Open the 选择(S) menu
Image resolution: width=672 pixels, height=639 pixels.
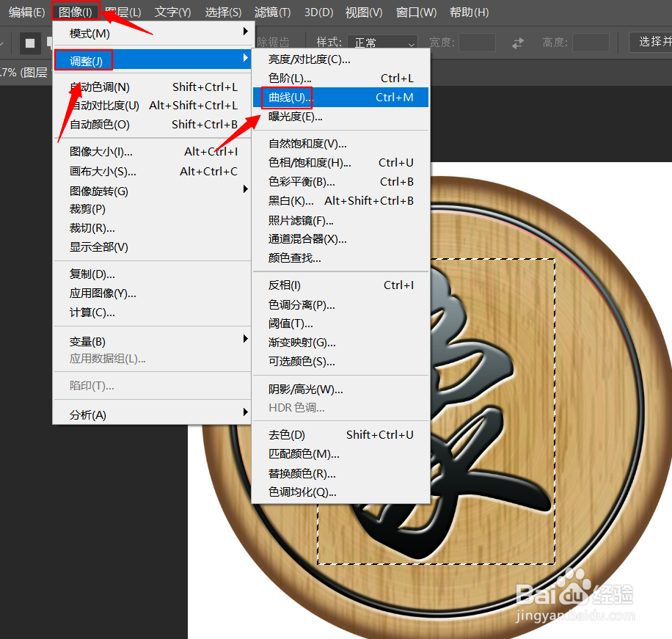click(223, 12)
